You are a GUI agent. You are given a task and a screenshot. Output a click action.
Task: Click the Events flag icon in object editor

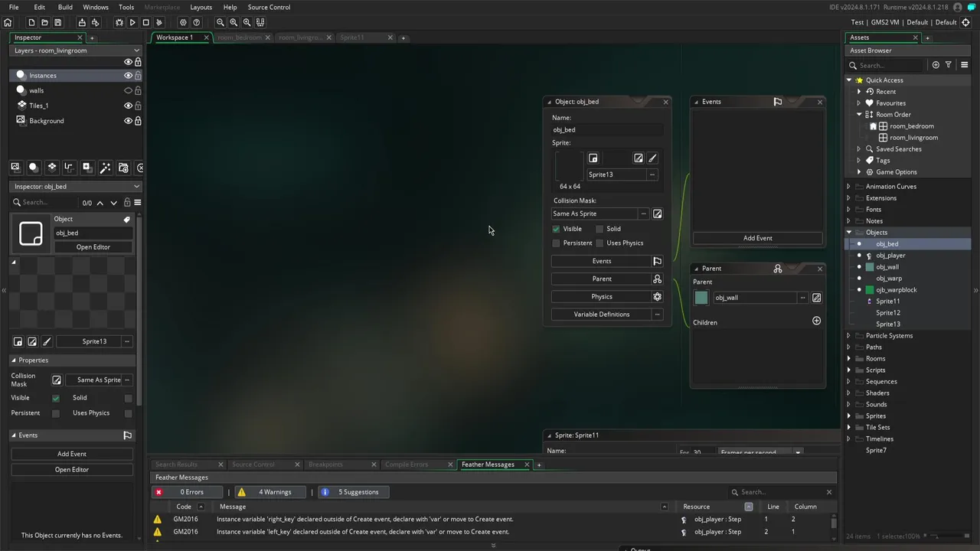657,261
